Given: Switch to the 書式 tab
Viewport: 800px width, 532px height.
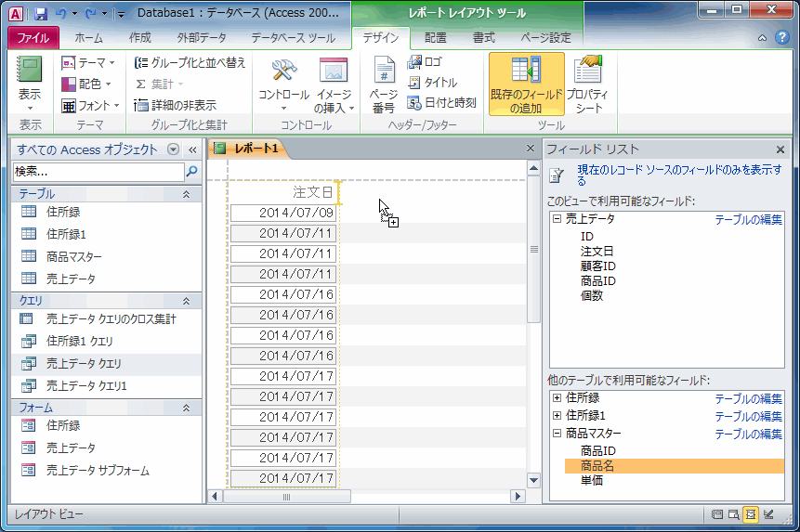Looking at the screenshot, I should point(484,38).
